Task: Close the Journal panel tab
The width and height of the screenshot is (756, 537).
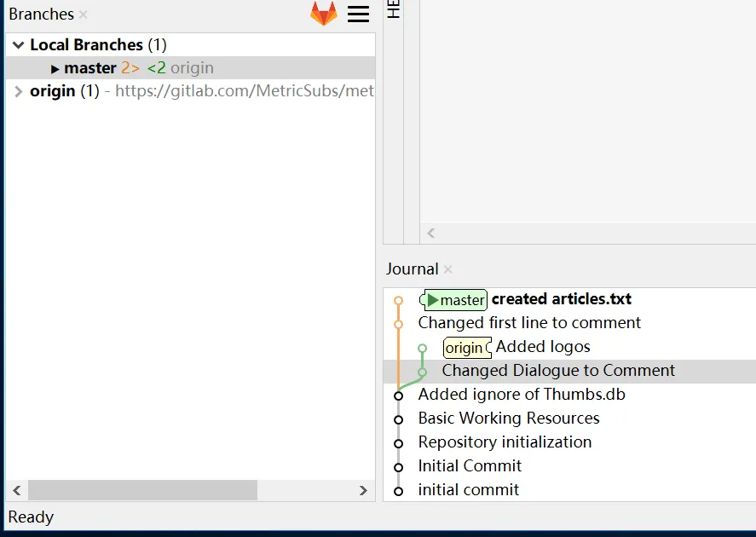Action: coord(448,269)
